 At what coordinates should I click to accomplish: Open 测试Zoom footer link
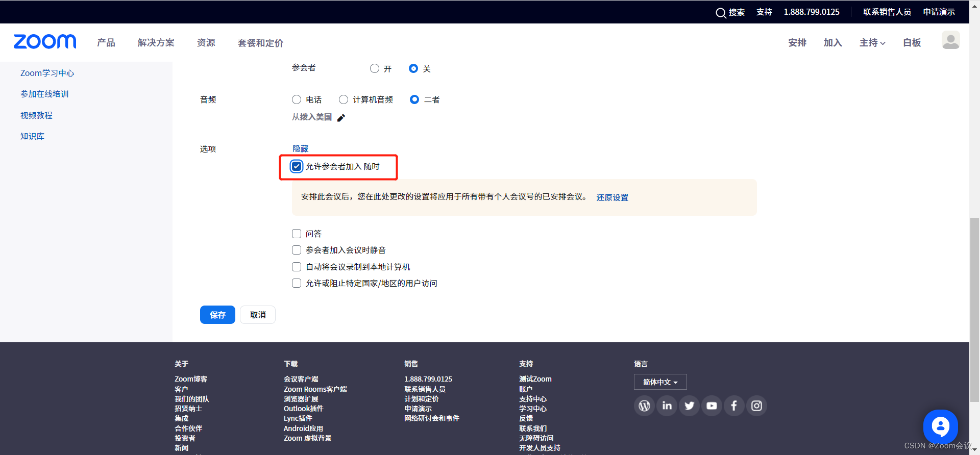[535, 379]
